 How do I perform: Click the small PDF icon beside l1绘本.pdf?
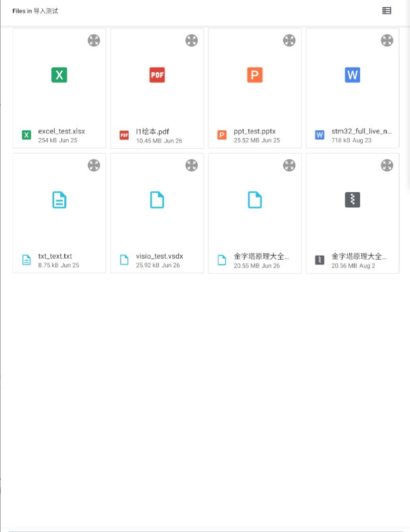point(124,135)
